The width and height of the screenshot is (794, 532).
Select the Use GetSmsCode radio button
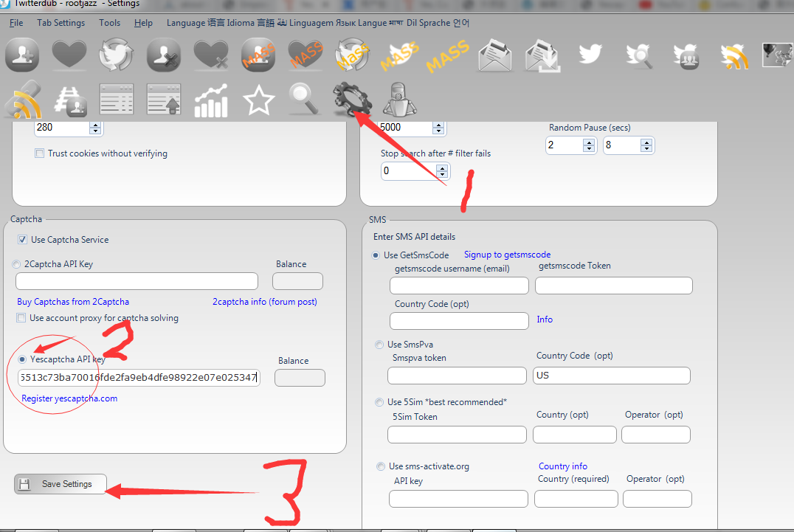pos(376,255)
